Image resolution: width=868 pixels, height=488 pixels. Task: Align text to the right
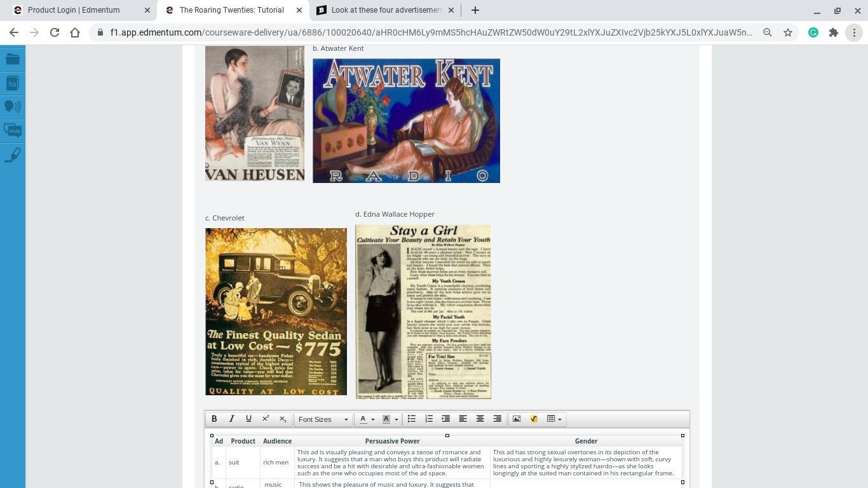(x=498, y=419)
